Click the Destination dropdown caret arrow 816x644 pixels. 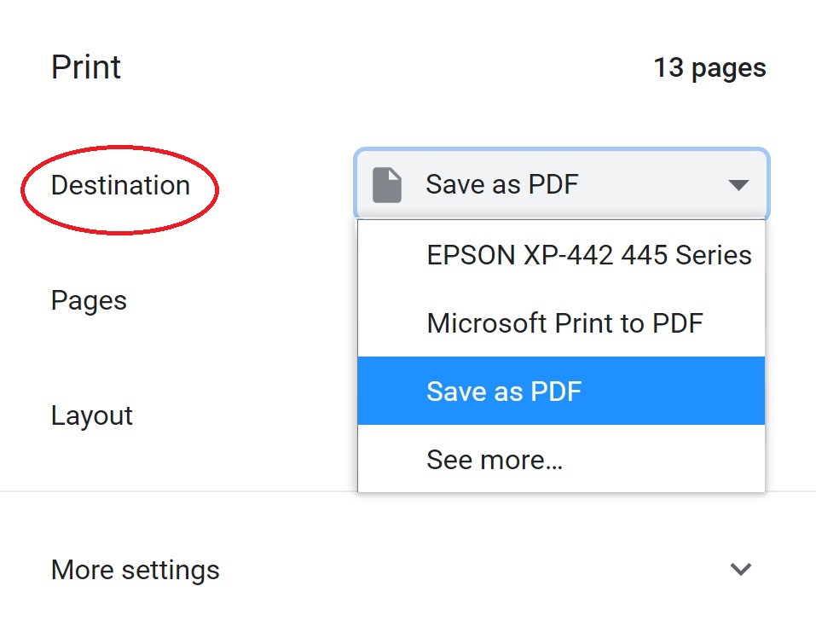click(x=738, y=185)
